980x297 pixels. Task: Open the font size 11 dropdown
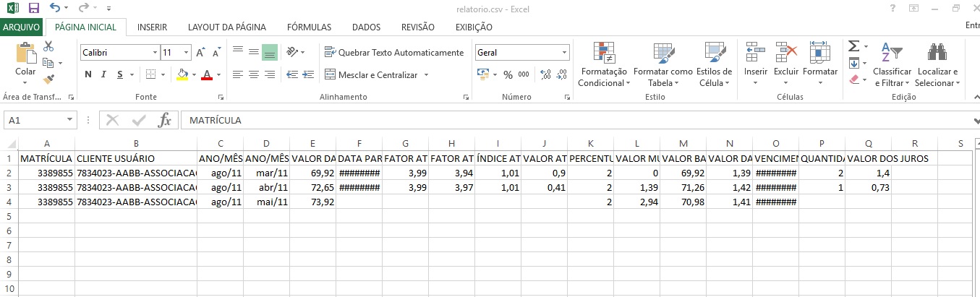click(x=187, y=53)
